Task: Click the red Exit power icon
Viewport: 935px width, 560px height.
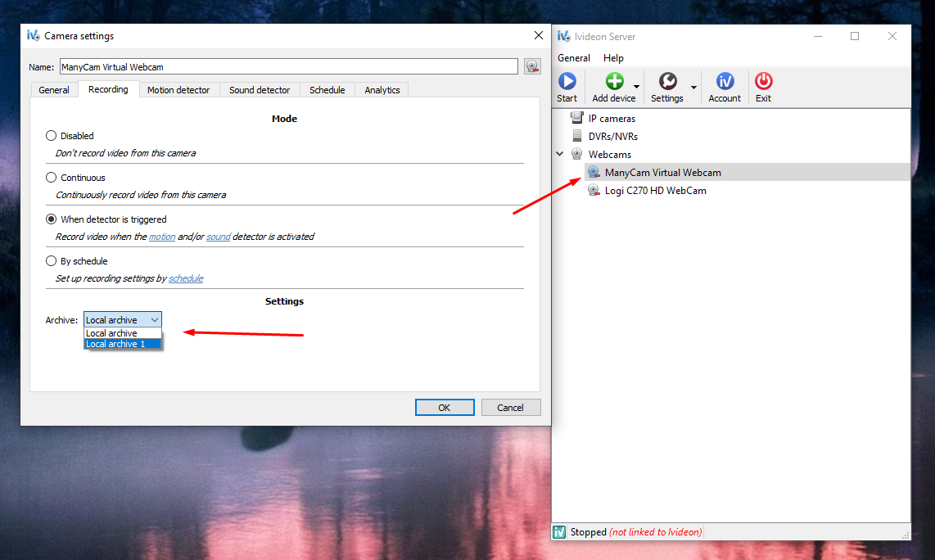Action: point(763,81)
